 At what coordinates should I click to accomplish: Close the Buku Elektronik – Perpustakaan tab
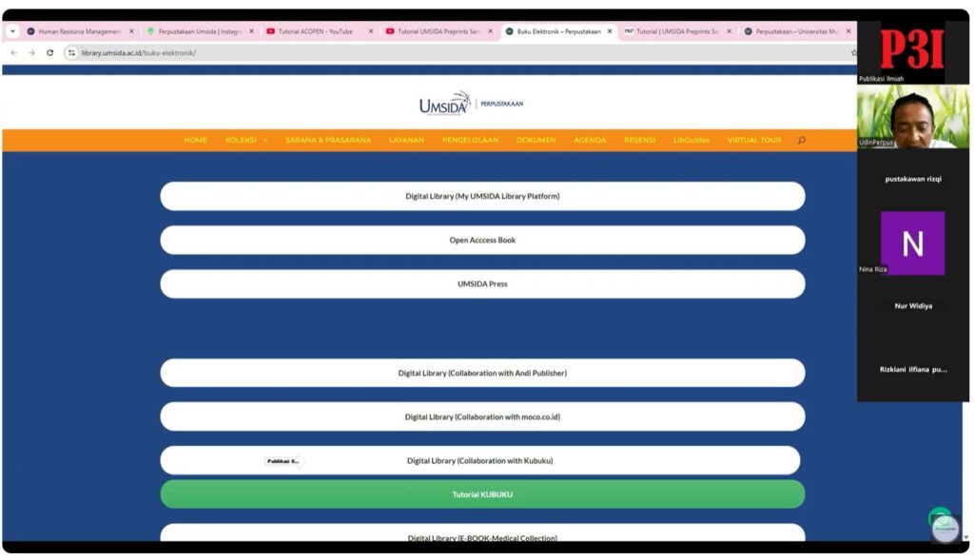click(610, 31)
